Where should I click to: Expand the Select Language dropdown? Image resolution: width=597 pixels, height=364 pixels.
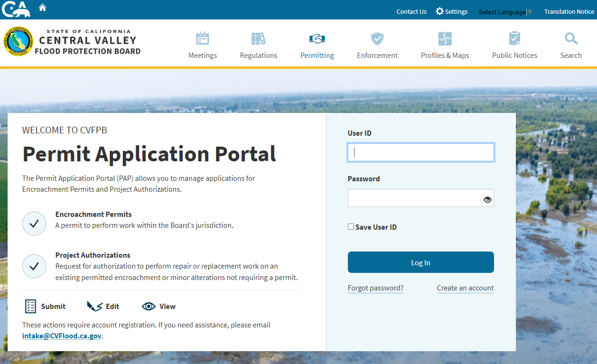click(x=505, y=12)
